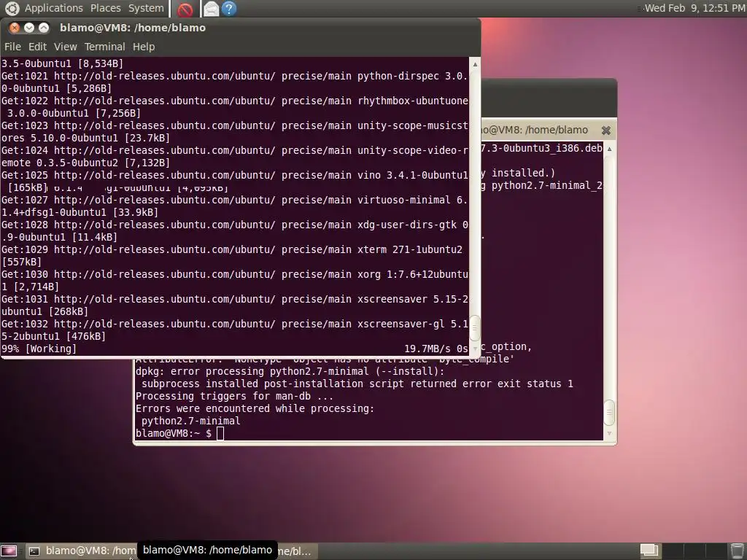Open the Terminal menu in menu bar
This screenshot has height=560, width=747.
pyautogui.click(x=105, y=47)
